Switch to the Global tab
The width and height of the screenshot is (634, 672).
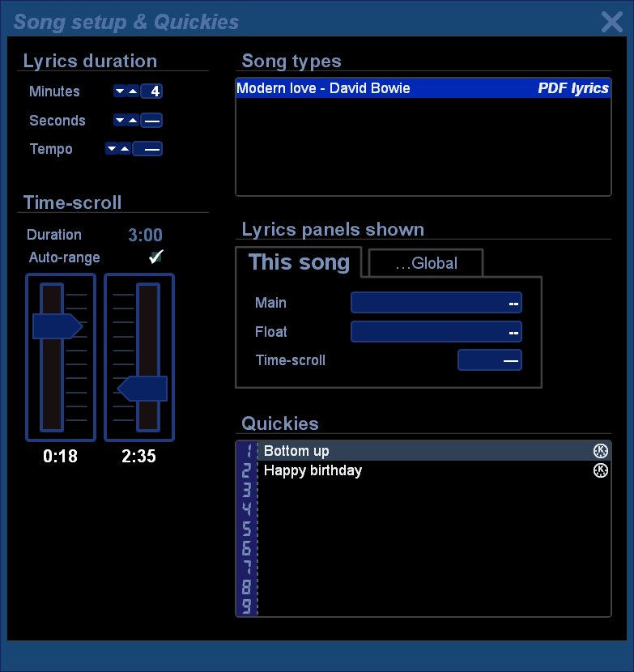(426, 263)
